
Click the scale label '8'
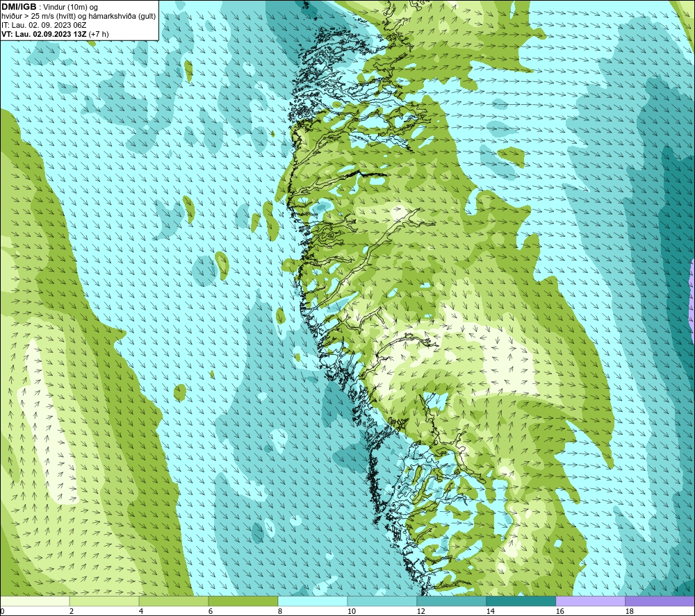(x=280, y=611)
